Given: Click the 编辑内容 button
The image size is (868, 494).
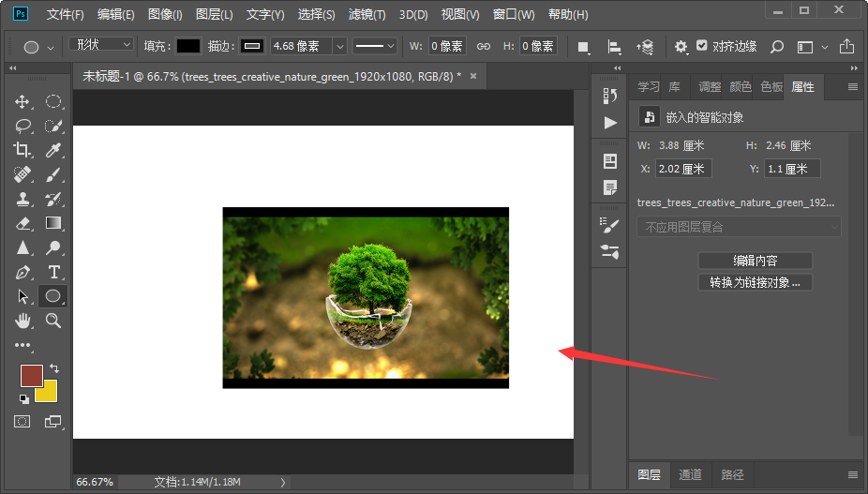Looking at the screenshot, I should click(756, 261).
